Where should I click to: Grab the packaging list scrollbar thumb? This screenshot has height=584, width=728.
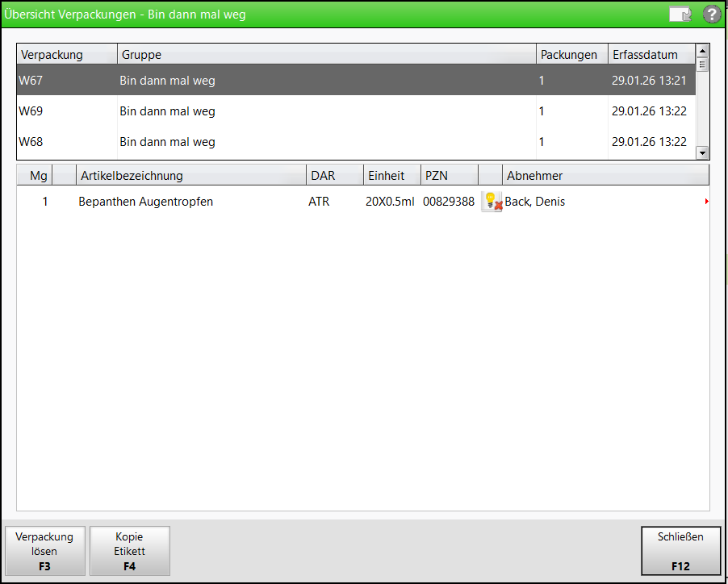[x=702, y=65]
